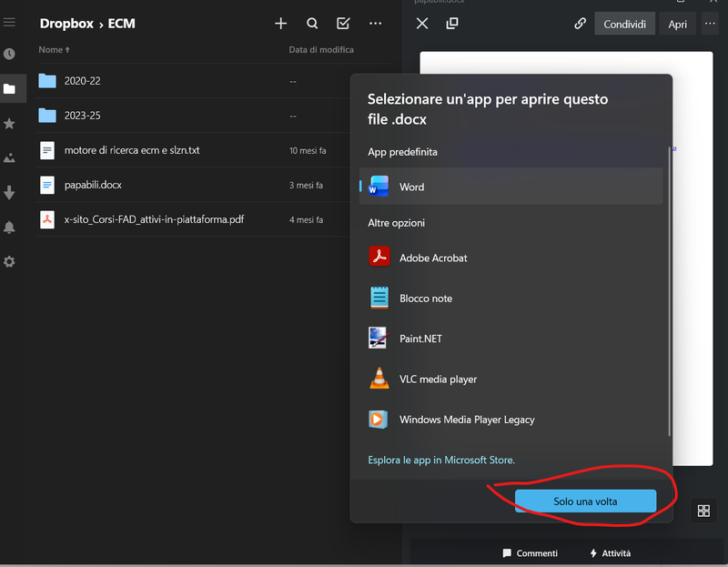Choose Word as the default app
This screenshot has height=567, width=728.
point(411,187)
